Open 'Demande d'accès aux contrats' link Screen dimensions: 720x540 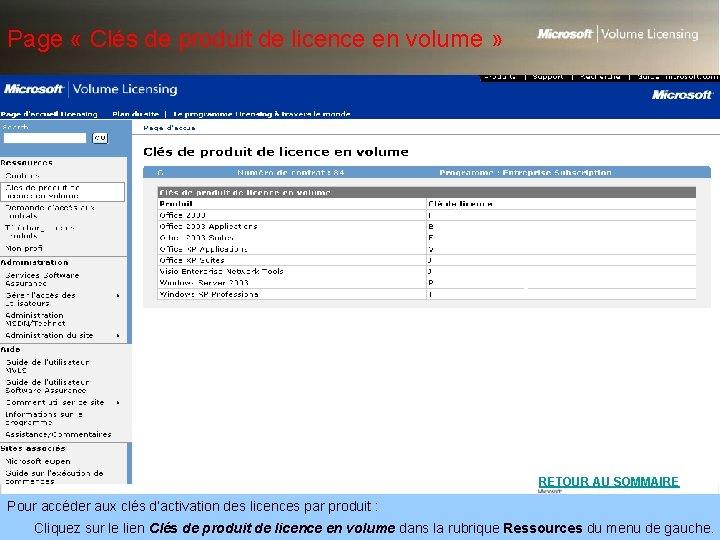click(50, 212)
